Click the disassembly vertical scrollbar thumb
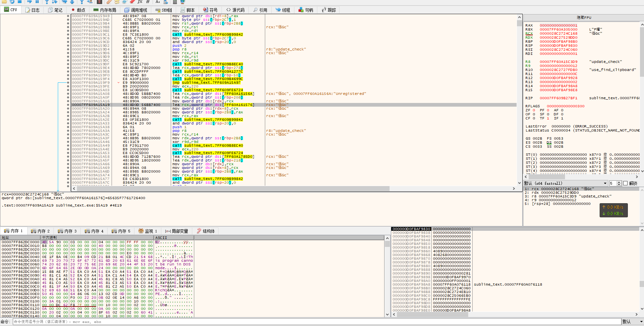Screen dimensions: 644x326 (519, 23)
